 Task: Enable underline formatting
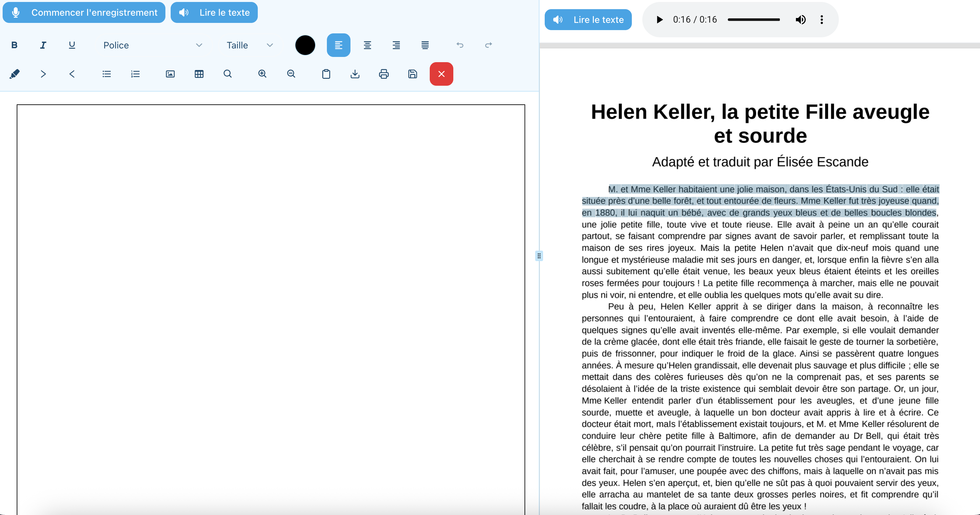click(71, 45)
